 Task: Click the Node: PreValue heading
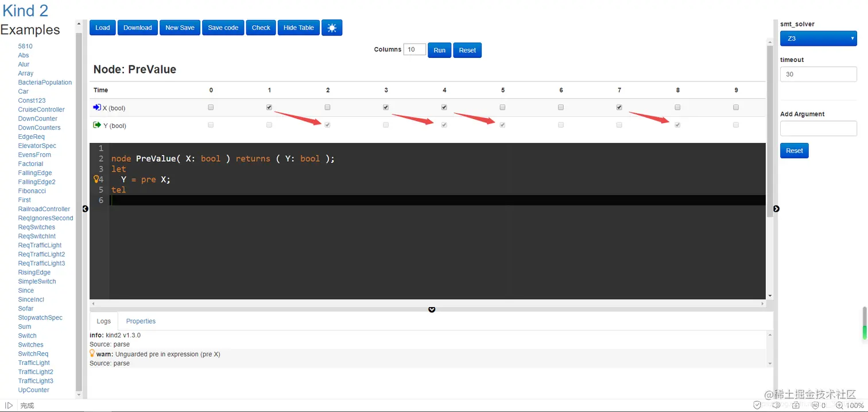point(135,69)
